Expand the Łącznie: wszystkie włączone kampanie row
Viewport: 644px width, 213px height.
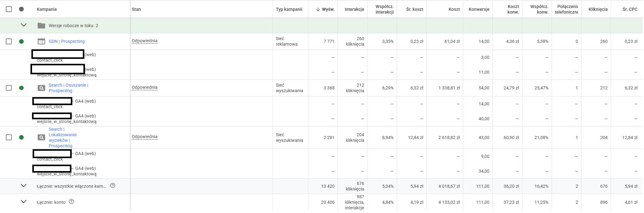24,186
